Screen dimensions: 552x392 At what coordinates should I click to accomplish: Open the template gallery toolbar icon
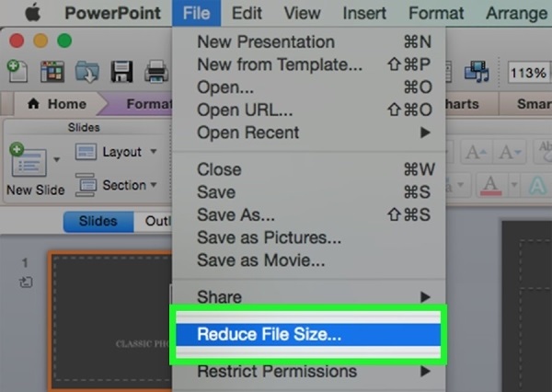pyautogui.click(x=52, y=71)
